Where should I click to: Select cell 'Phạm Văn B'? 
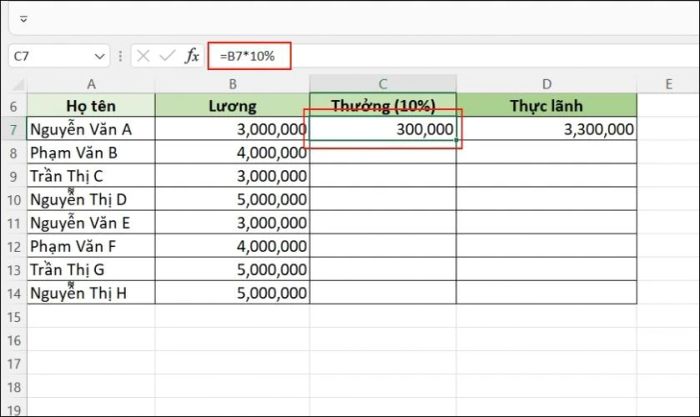tap(91, 153)
